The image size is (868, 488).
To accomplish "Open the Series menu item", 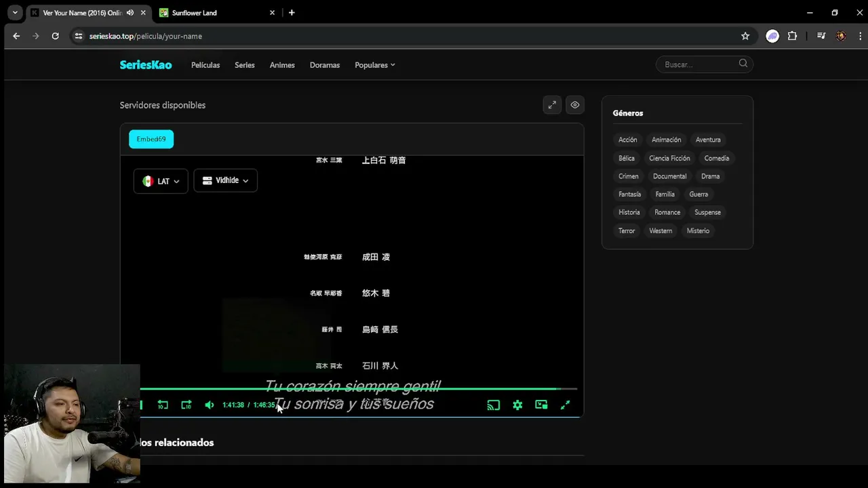I will (245, 65).
